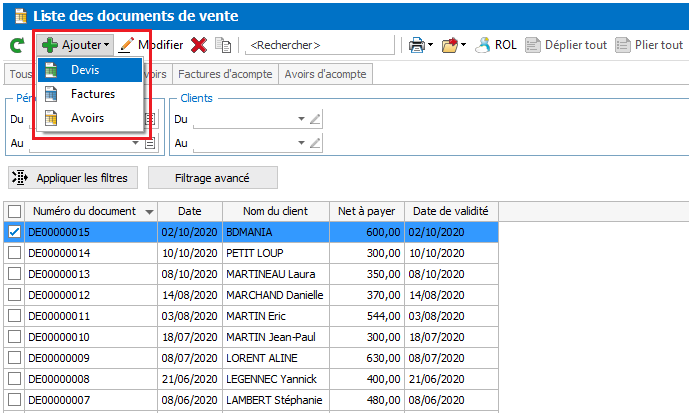The width and height of the screenshot is (689, 413).
Task: Click the ROL user icon
Action: (x=483, y=45)
